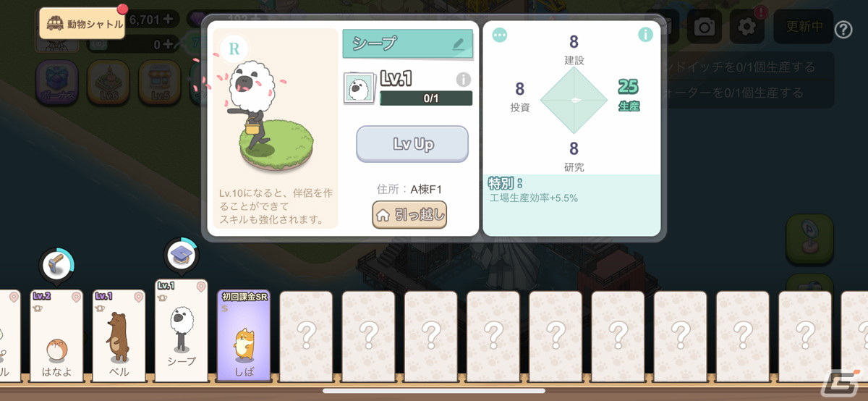The image size is (868, 401).
Task: Tap the pencil icon to rename シープ
Action: [x=458, y=44]
